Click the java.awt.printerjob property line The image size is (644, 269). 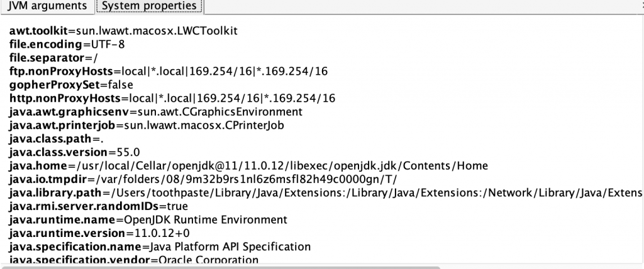point(147,125)
